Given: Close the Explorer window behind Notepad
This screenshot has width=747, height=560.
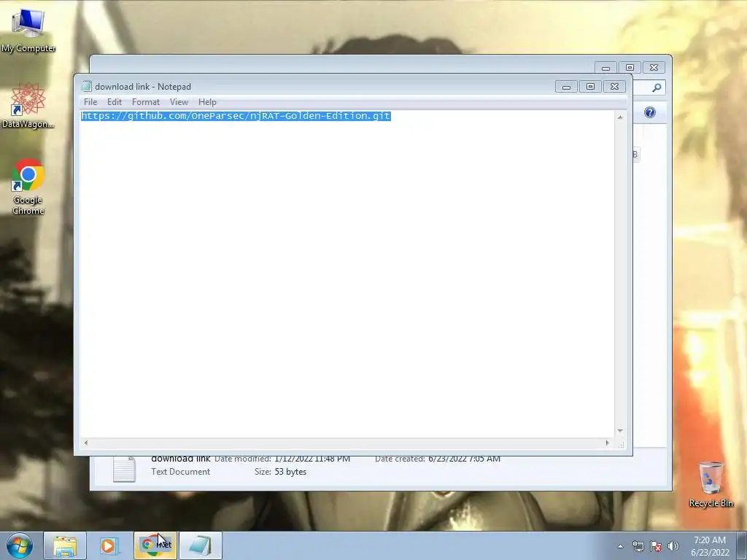Looking at the screenshot, I should tap(654, 68).
